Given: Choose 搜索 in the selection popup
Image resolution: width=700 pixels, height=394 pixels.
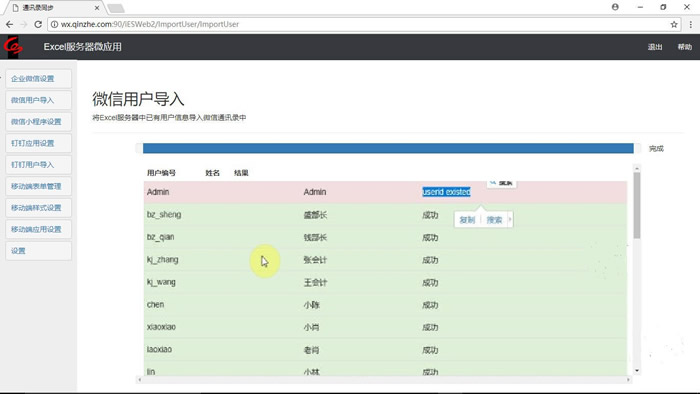Looking at the screenshot, I should (x=494, y=220).
